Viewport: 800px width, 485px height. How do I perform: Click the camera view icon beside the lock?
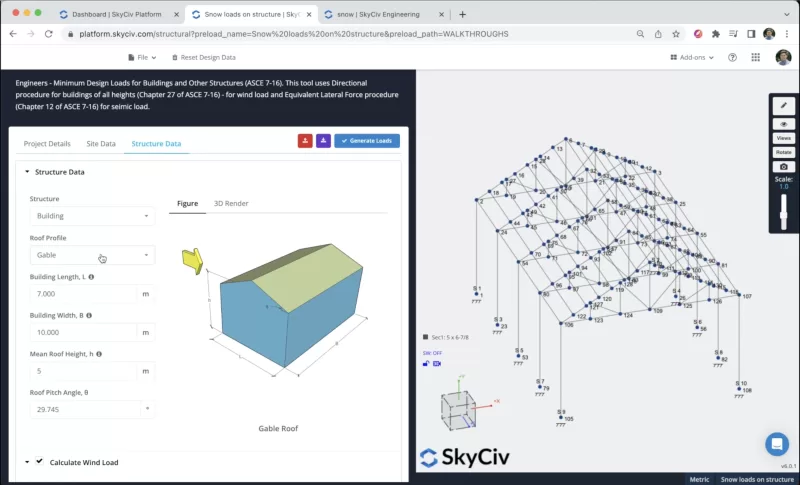coord(437,364)
